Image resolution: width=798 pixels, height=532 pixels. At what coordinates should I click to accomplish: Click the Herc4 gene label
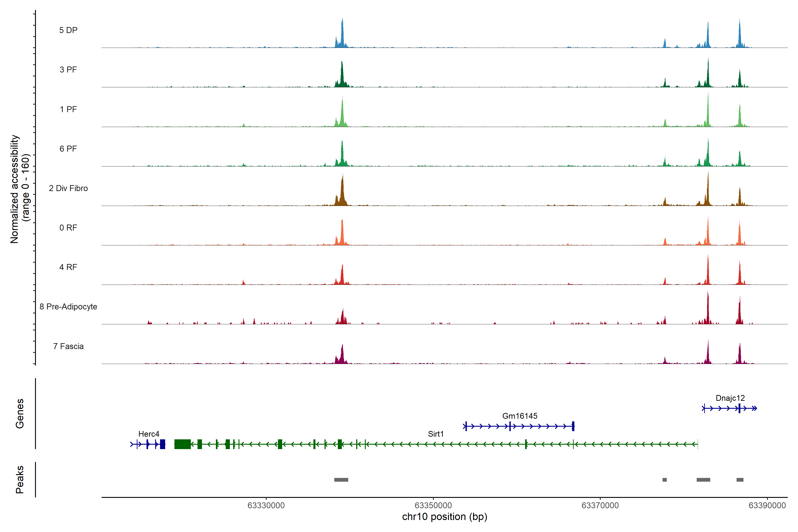coord(149,434)
